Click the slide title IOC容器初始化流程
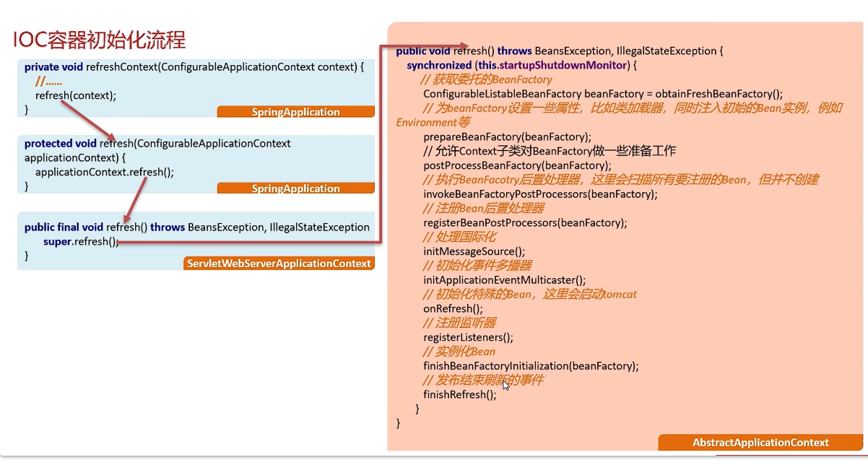 (100, 39)
